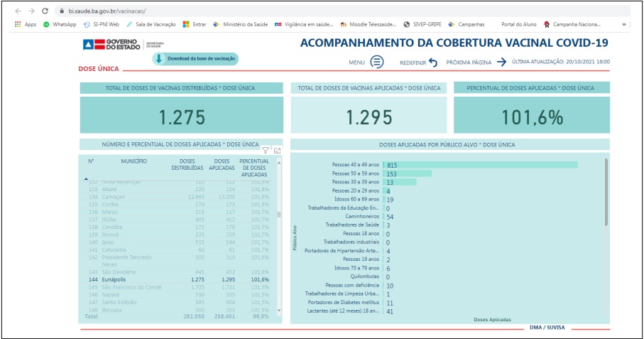Click the filter funnel icon above table

click(x=266, y=150)
